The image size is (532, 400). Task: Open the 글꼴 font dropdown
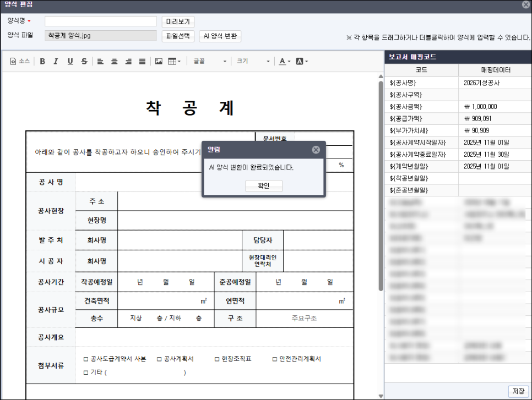tap(209, 62)
